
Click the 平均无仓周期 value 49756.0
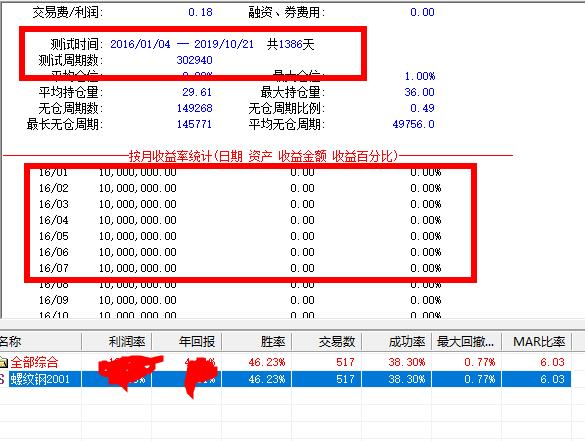tap(413, 124)
